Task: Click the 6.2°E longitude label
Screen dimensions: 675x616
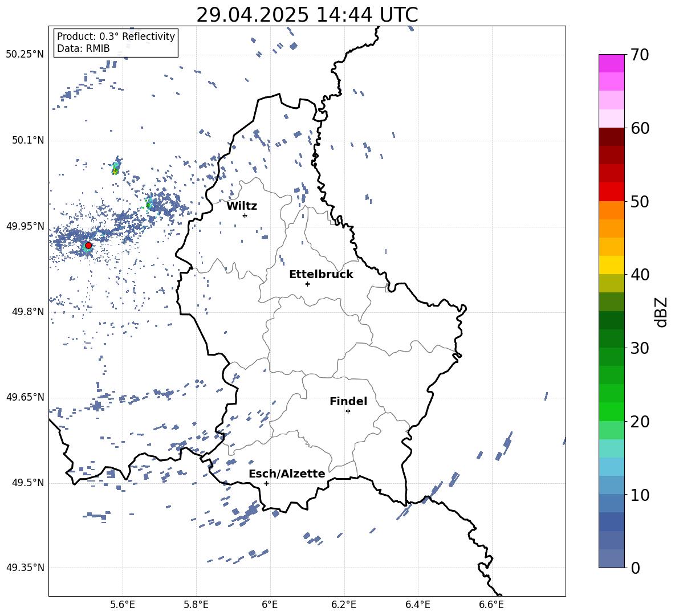Action: click(344, 605)
